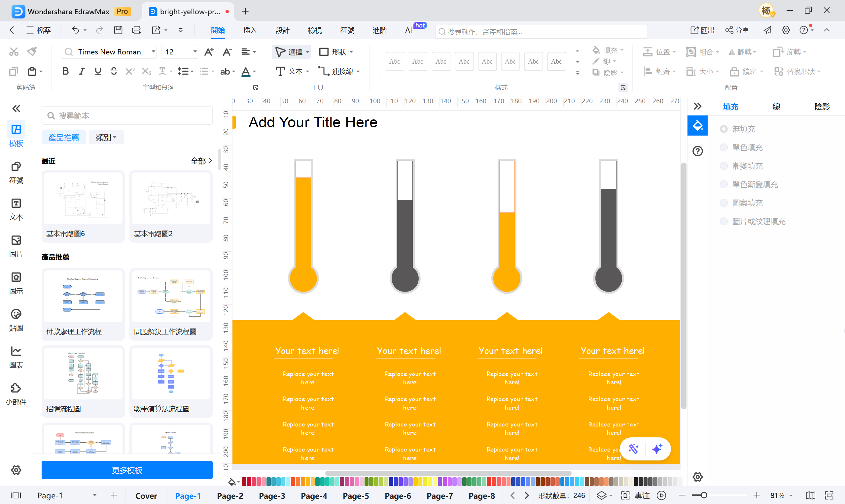Open the font name dropdown

point(153,52)
